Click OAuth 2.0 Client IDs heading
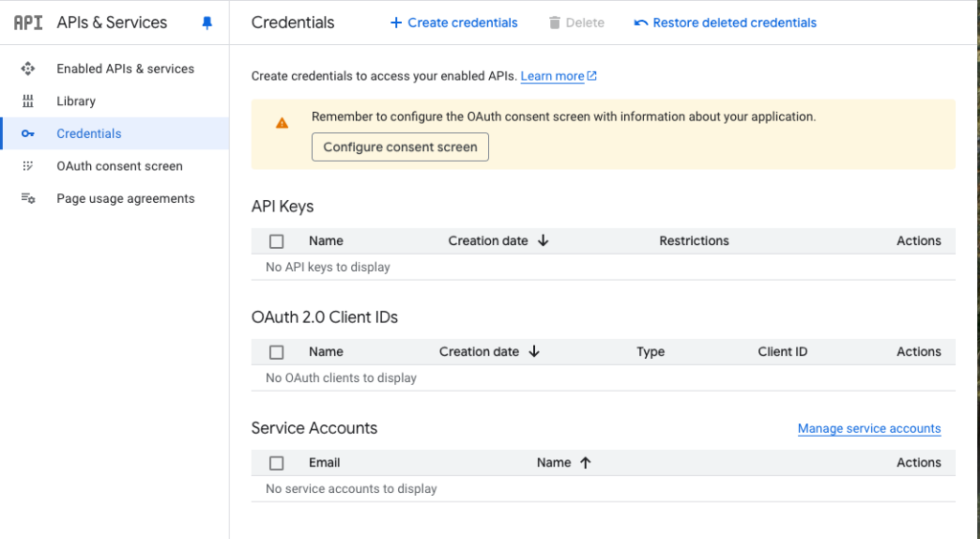The height and width of the screenshot is (539, 980). pos(324,317)
